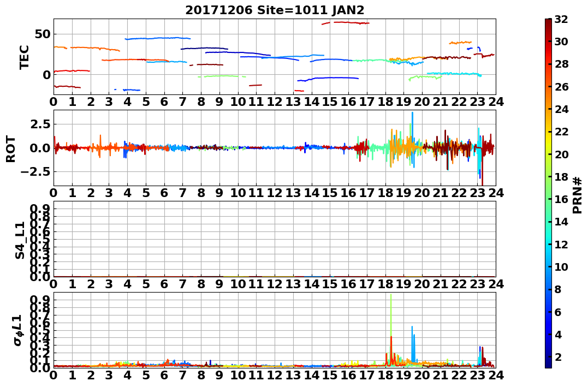Select colorbar tick label 6
This screenshot has height=387, width=588.
[558, 312]
